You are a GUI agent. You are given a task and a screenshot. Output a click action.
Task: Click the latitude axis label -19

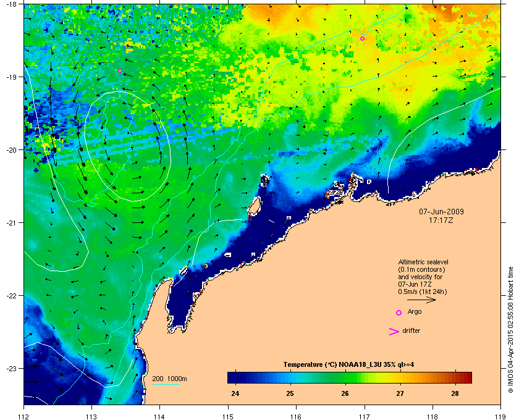click(11, 77)
